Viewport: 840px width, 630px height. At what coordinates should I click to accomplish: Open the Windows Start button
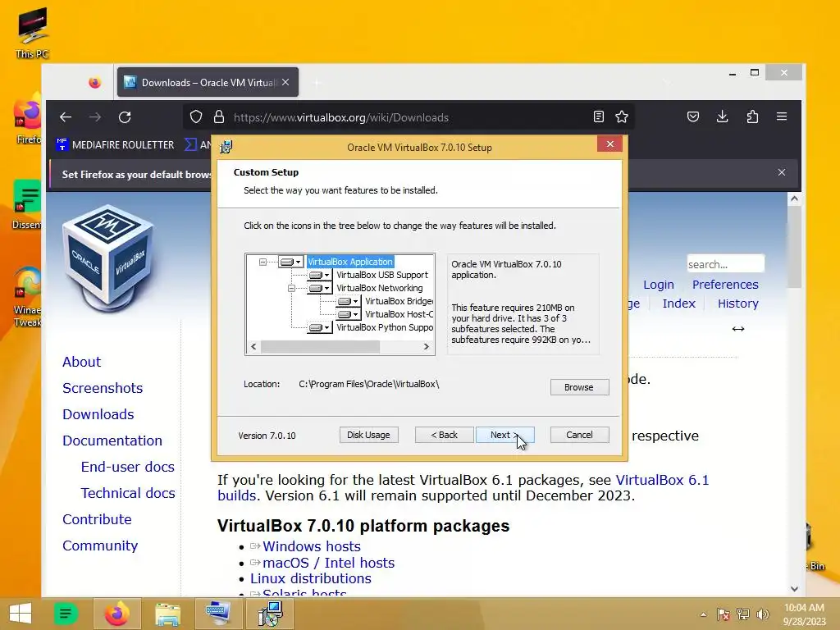point(21,614)
